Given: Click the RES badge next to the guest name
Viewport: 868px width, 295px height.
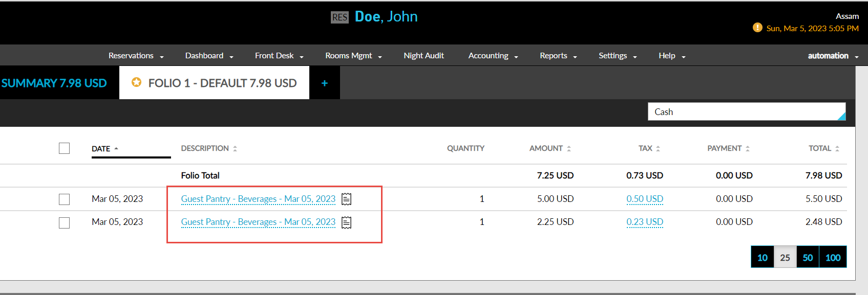Looking at the screenshot, I should [340, 17].
